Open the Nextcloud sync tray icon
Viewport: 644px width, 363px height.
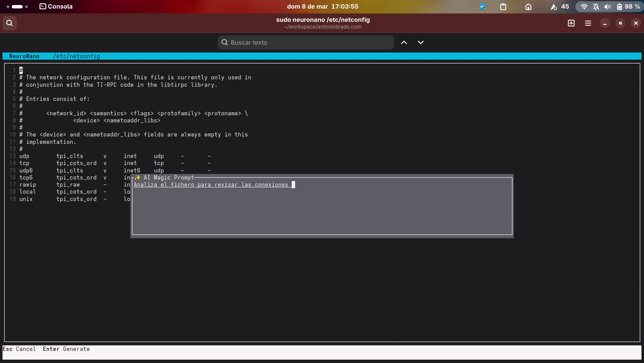[x=483, y=7]
